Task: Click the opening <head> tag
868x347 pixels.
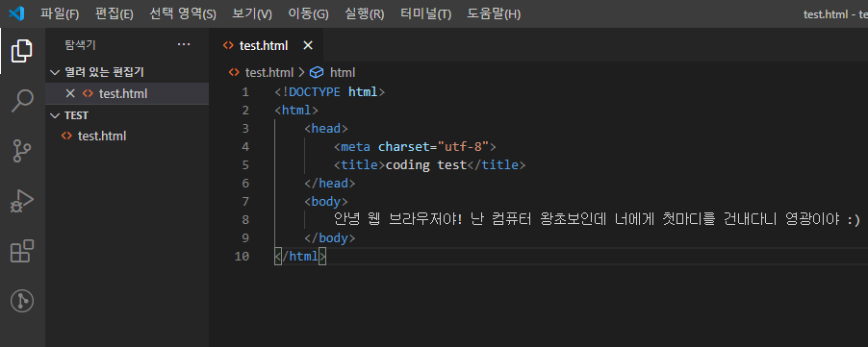Action: tap(326, 128)
